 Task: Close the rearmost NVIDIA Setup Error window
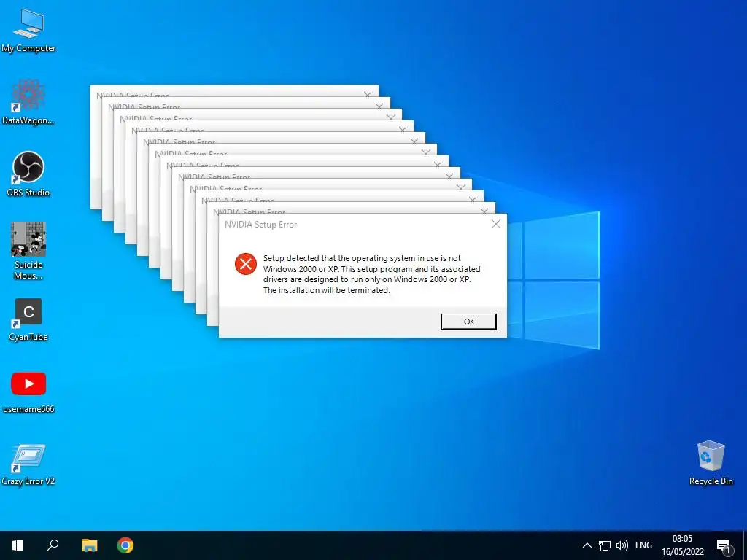click(368, 95)
